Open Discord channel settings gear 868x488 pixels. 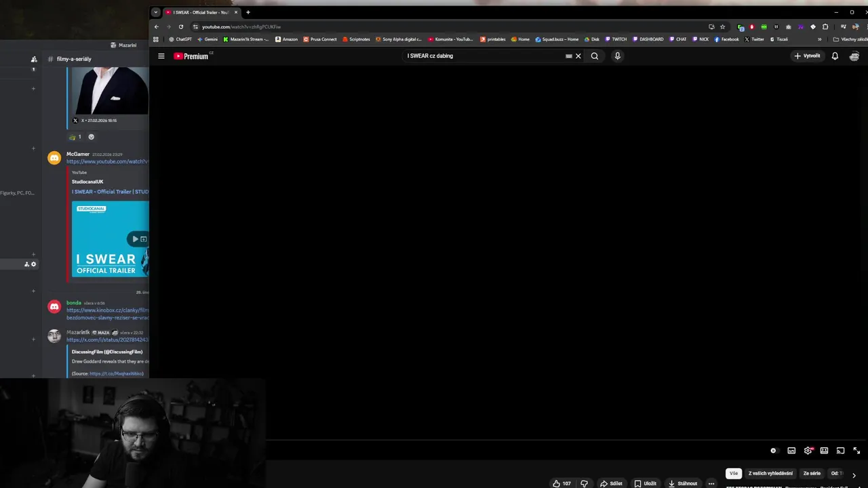pos(34,264)
